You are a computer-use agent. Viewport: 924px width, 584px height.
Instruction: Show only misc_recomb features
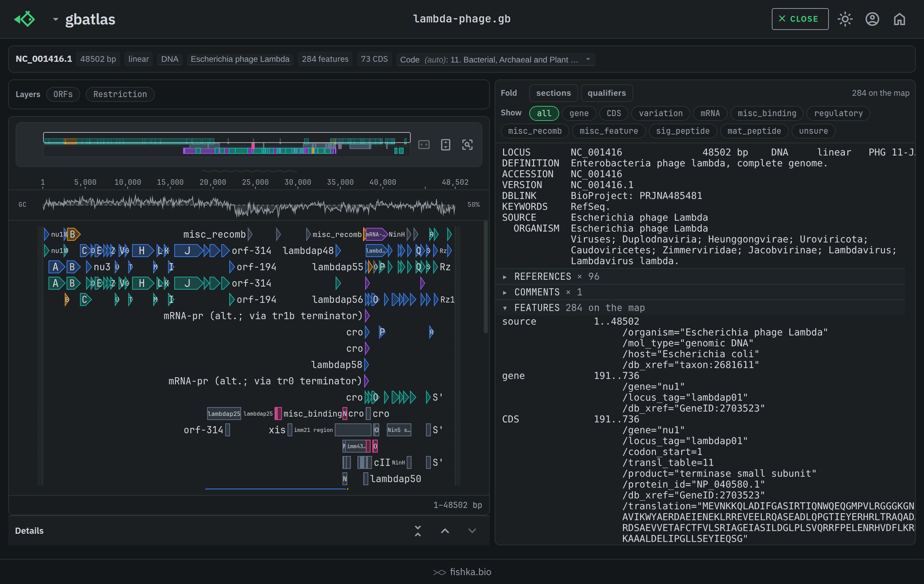pyautogui.click(x=534, y=131)
